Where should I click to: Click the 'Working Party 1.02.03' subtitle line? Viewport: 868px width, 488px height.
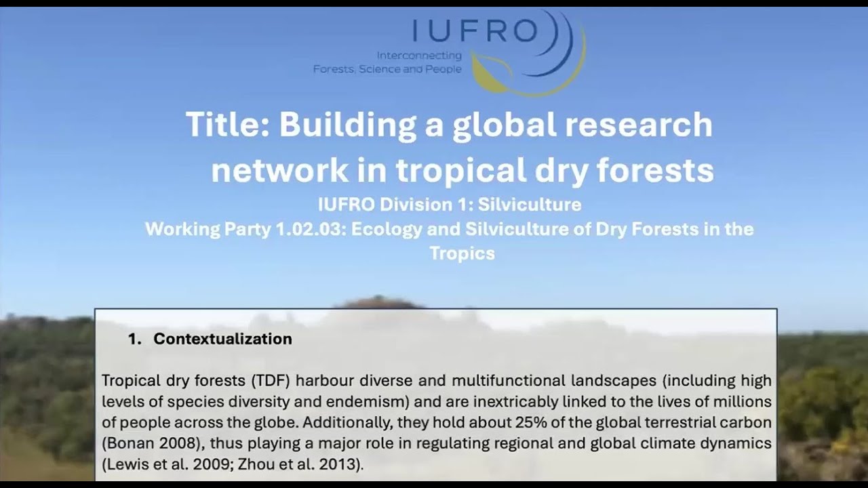pyautogui.click(x=449, y=229)
